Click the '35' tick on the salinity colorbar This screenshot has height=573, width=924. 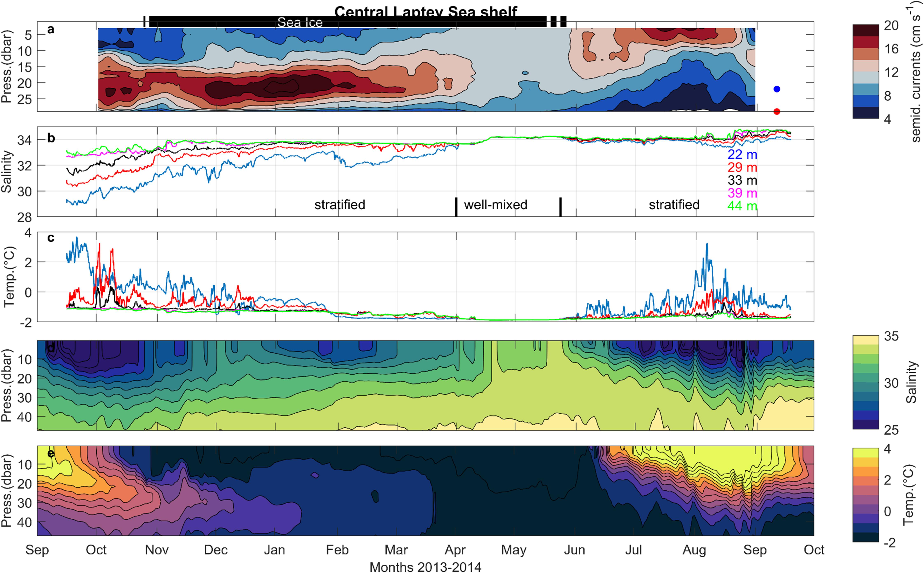891,336
